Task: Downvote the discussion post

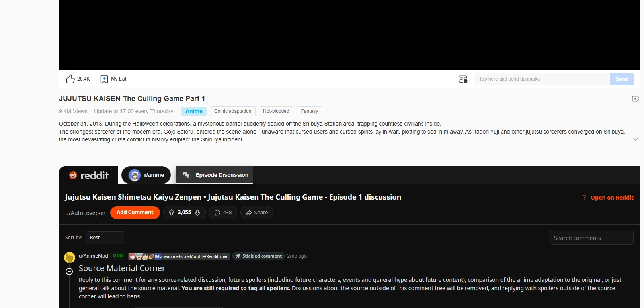Action: [x=197, y=213]
